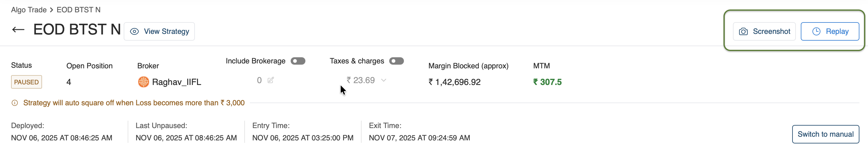Click the Margin Blocked amount ₹ 1,42,696.92
Screen dimensions: 868x157
[454, 82]
